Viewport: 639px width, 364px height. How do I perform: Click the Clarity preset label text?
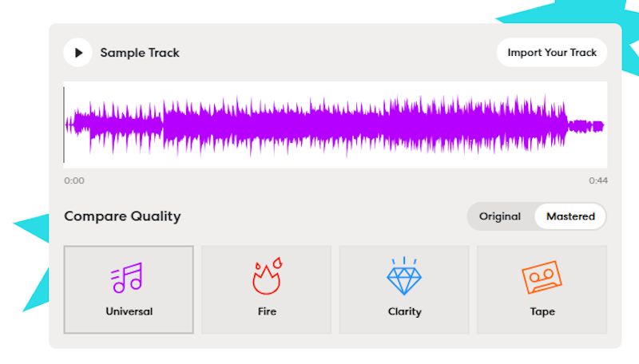tap(405, 311)
